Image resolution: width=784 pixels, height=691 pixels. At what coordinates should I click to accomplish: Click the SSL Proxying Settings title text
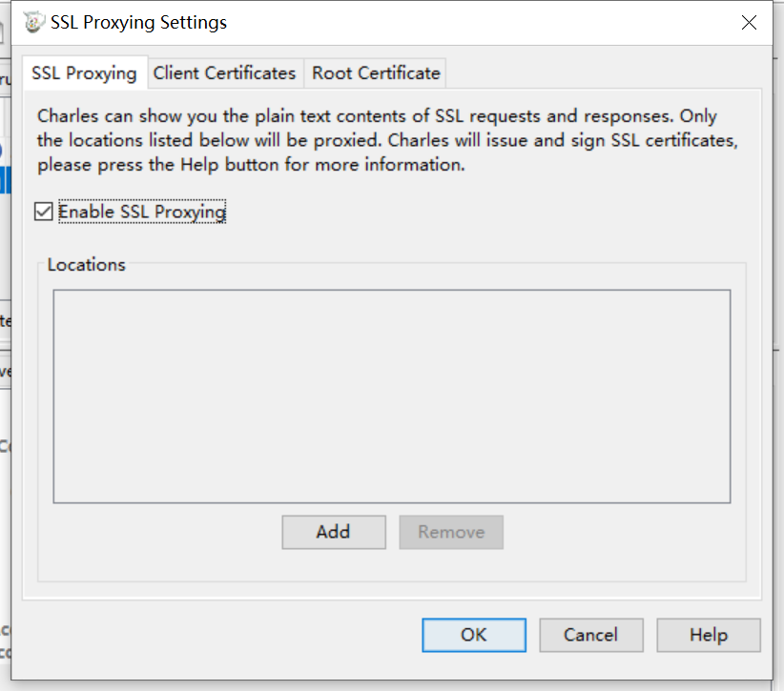point(138,23)
